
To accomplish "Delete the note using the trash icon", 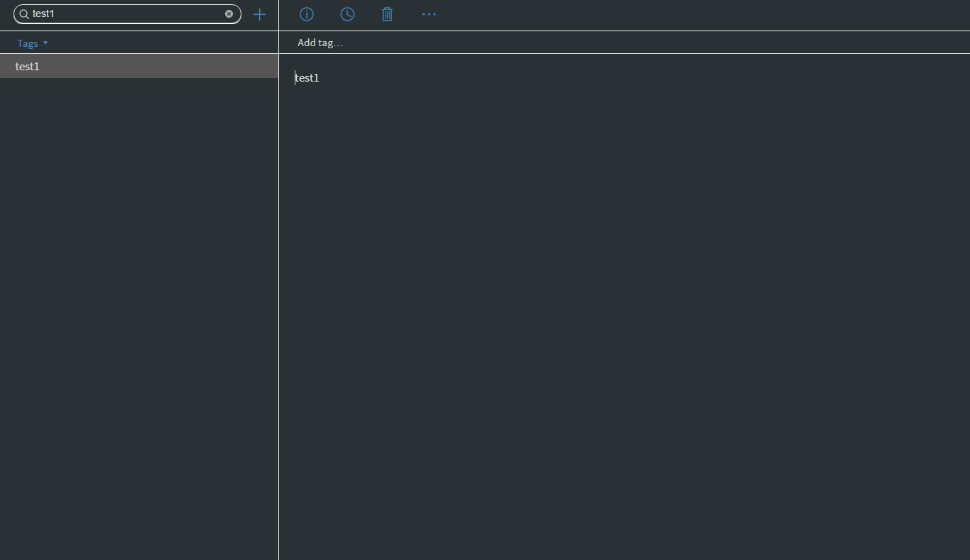I will tap(387, 14).
